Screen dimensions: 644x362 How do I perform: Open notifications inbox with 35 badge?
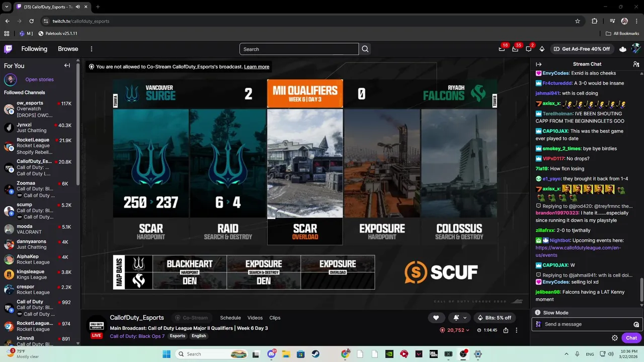tap(515, 49)
